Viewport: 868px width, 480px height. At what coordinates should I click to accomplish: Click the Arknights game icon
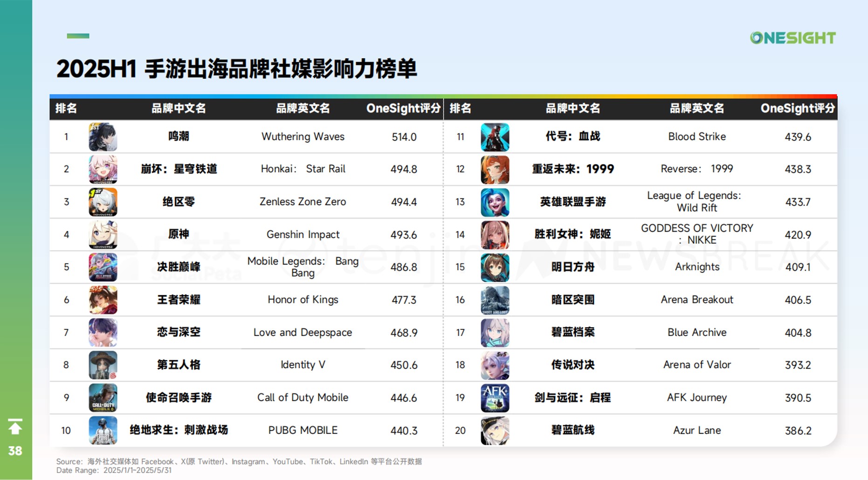(x=495, y=267)
